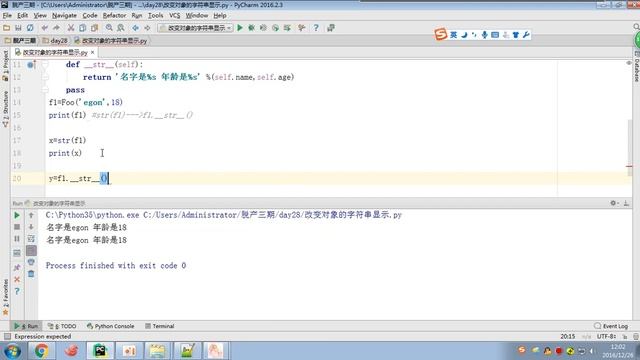This screenshot has width=640, height=360.
Task: Open the Structure side panel
Action: (x=5, y=109)
